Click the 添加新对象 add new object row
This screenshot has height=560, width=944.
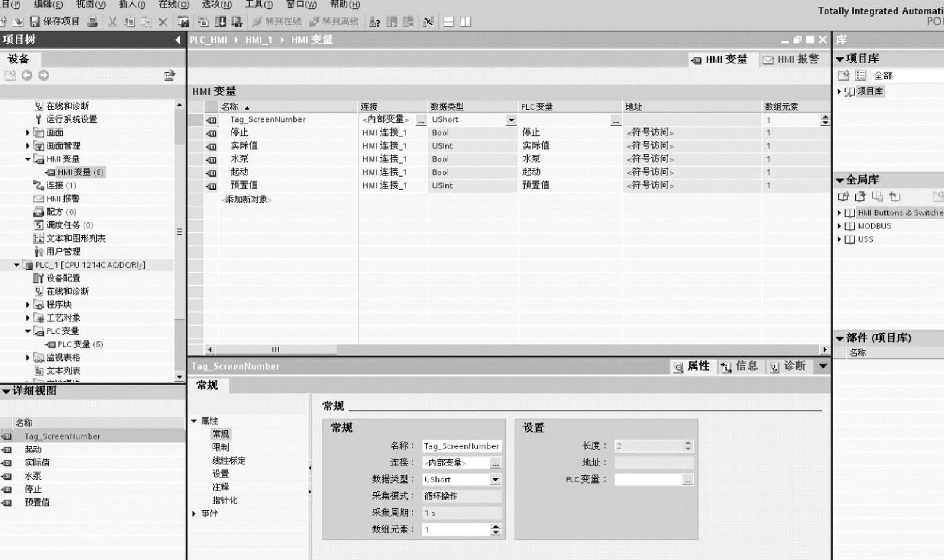(x=246, y=199)
